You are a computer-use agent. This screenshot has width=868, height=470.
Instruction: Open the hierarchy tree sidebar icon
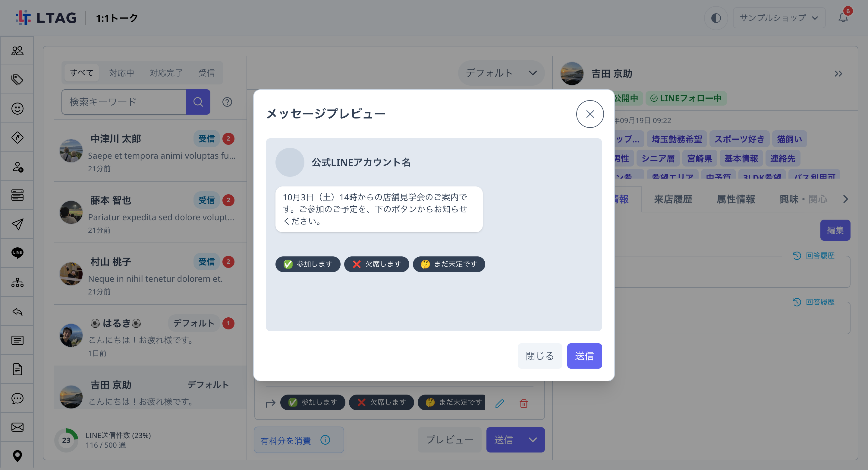point(17,282)
